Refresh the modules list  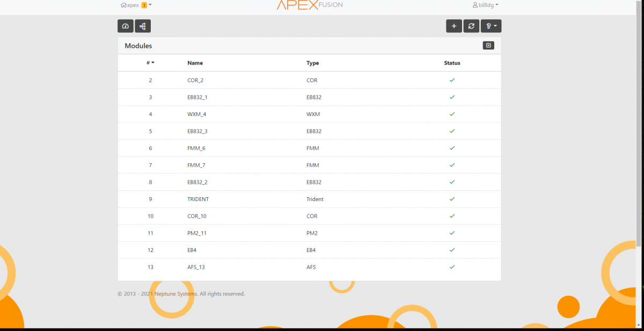click(x=471, y=26)
